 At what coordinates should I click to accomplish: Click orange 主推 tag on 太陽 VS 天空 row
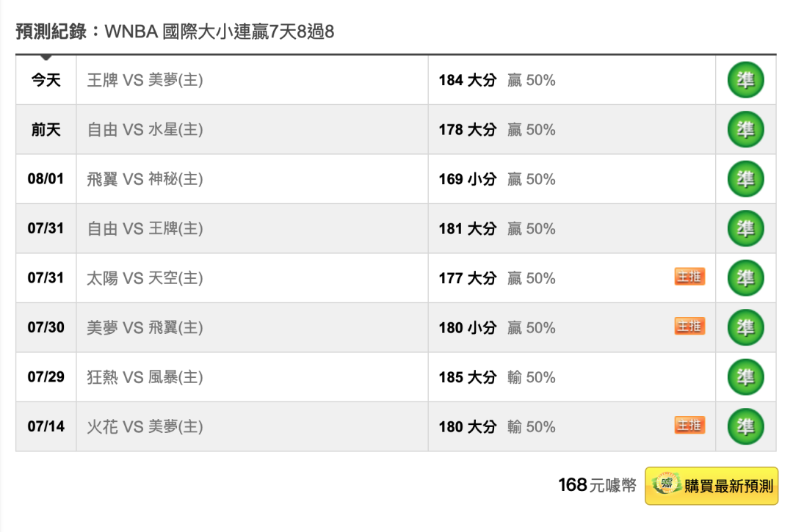(x=689, y=277)
